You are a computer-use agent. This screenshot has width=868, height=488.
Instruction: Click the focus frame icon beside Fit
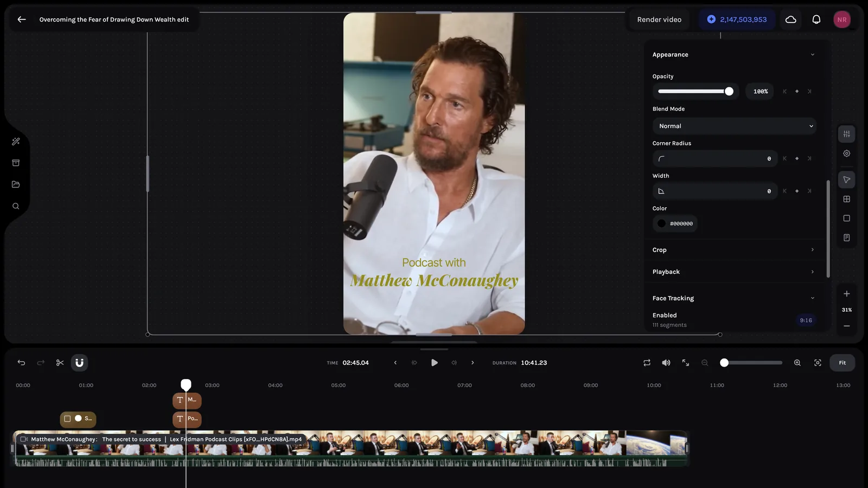[818, 363]
